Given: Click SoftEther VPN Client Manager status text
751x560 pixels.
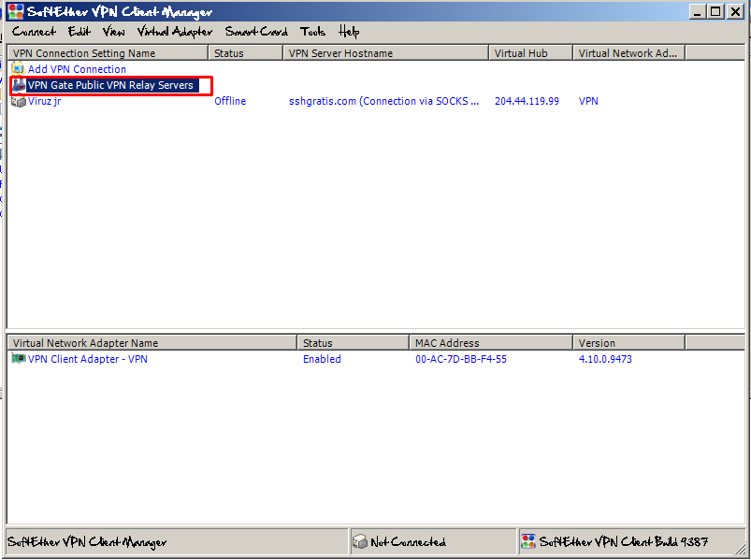Looking at the screenshot, I should 87,542.
